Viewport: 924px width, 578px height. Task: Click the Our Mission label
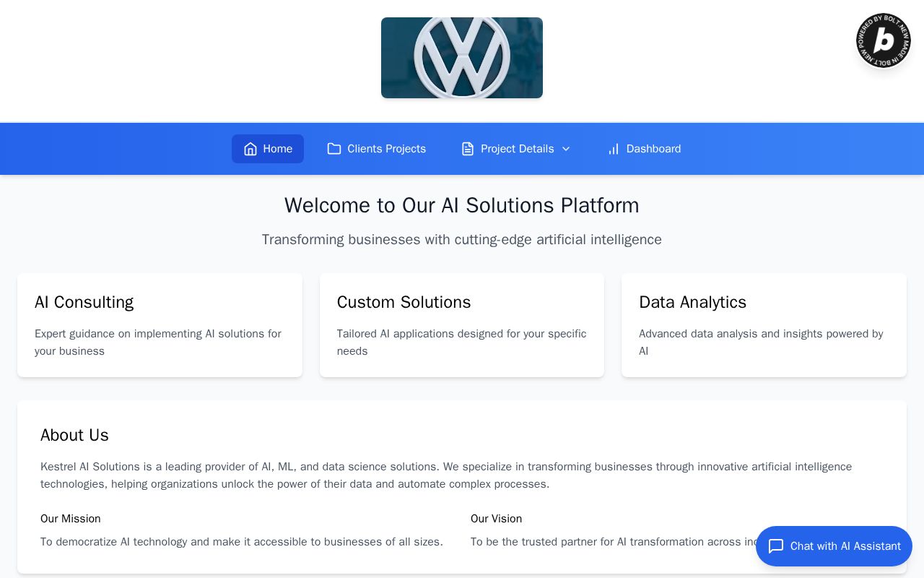click(71, 519)
